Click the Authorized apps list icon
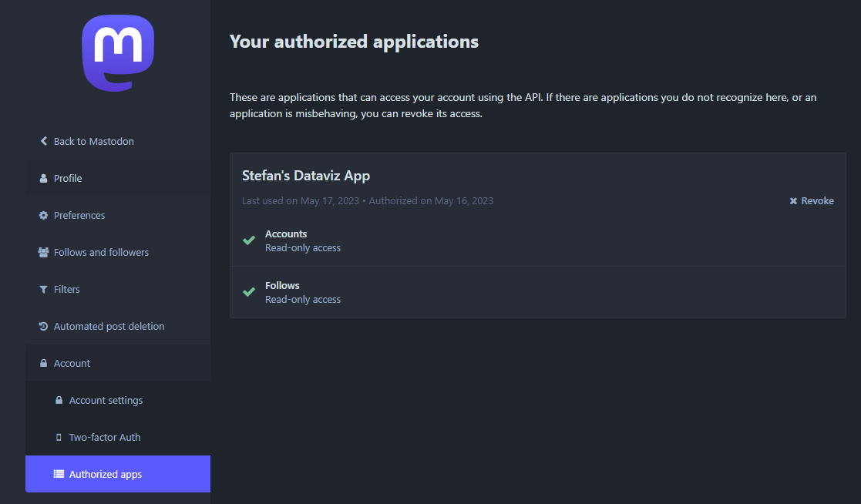This screenshot has height=504, width=861. point(59,474)
